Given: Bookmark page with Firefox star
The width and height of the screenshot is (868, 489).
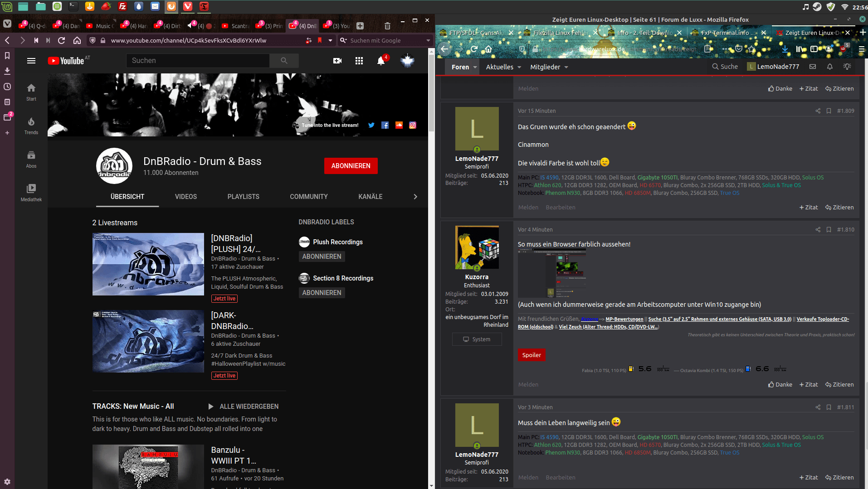Looking at the screenshot, I should click(752, 49).
